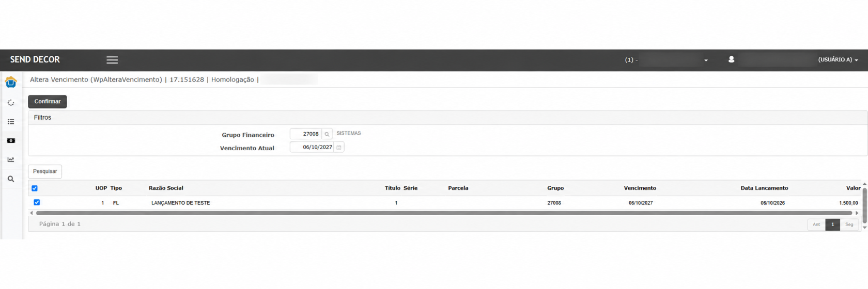868x289 pixels.
Task: Click the 06/10/2026 launch date cell
Action: [x=772, y=203]
